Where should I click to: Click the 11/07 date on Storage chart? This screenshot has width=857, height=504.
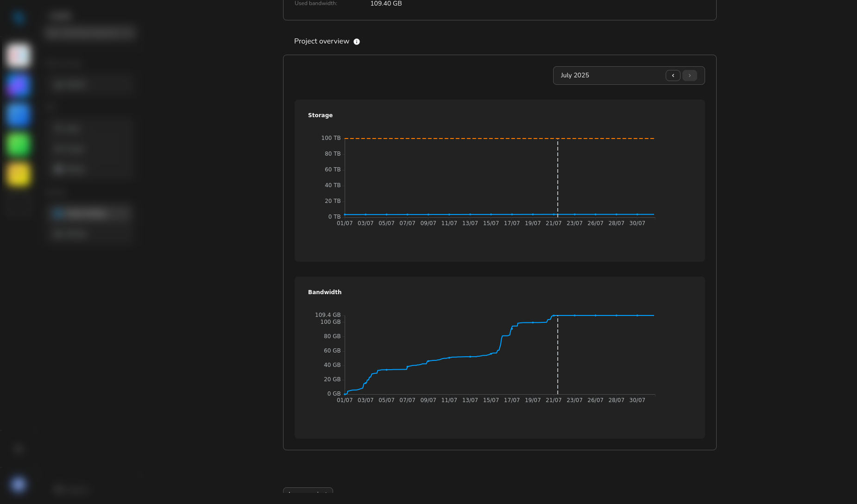[x=449, y=223]
